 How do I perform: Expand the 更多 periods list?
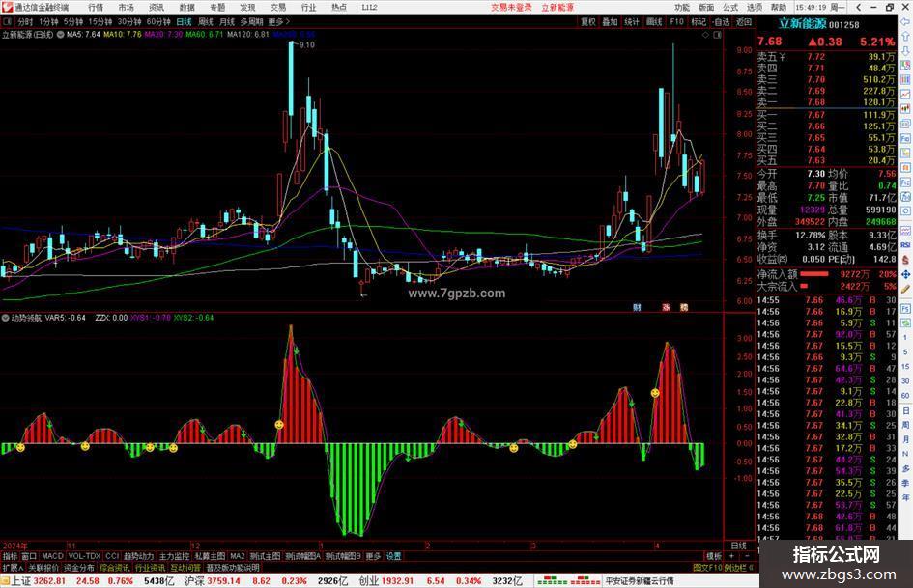[278, 21]
